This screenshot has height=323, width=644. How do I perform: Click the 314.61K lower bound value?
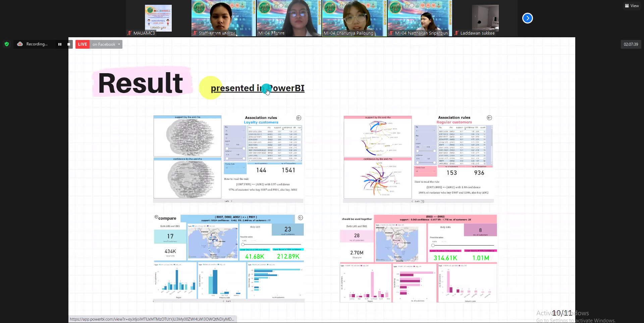coord(445,258)
